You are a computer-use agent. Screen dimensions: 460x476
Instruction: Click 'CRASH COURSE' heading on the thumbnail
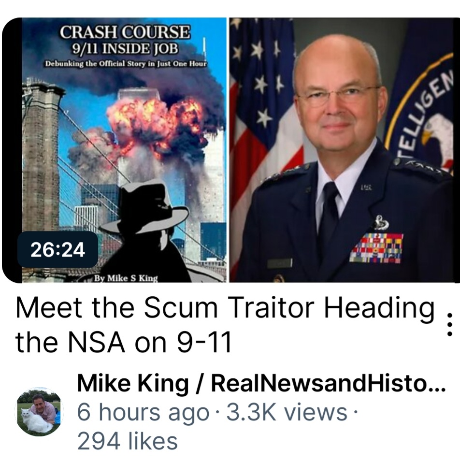[125, 32]
